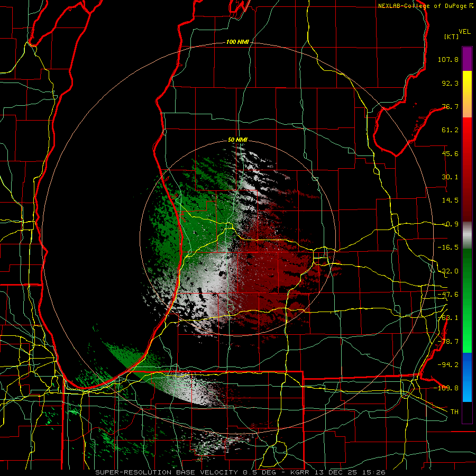Select the 45.6 scale value
476x476 pixels.
coord(450,153)
